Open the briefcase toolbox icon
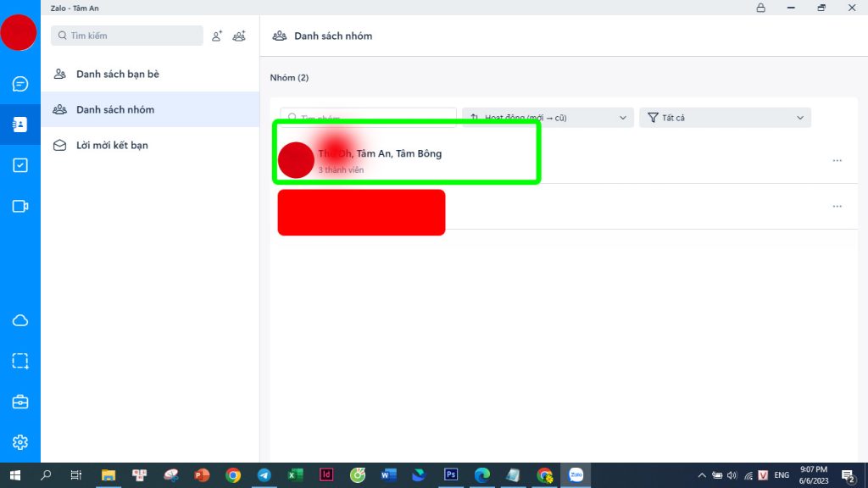This screenshot has width=868, height=488. [x=20, y=402]
